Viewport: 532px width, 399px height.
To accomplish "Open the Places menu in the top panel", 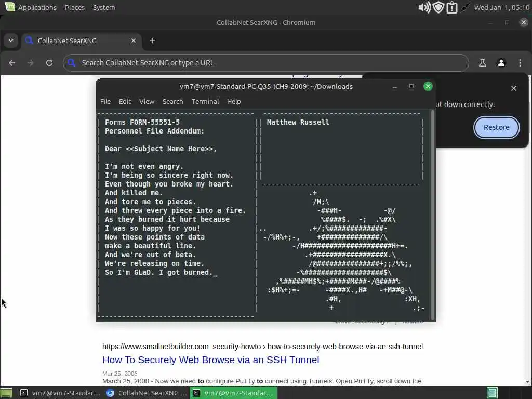I will click(x=75, y=7).
